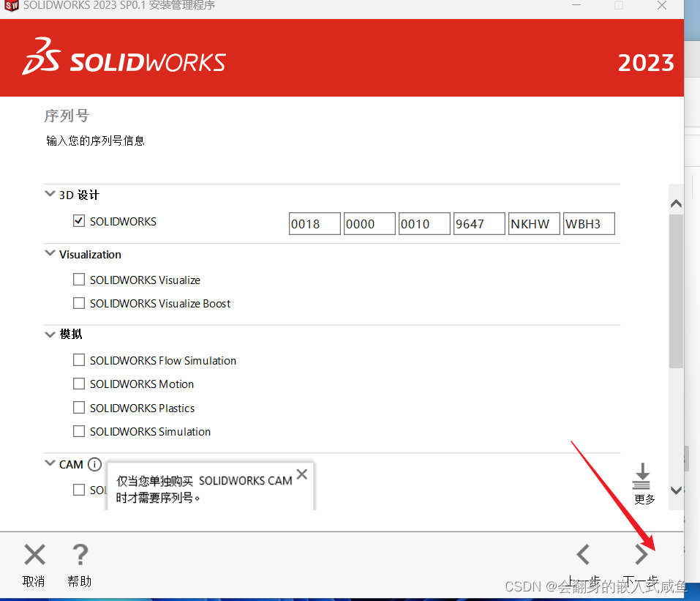Click the SOLIDWORKS Visualize Boost label

[160, 303]
